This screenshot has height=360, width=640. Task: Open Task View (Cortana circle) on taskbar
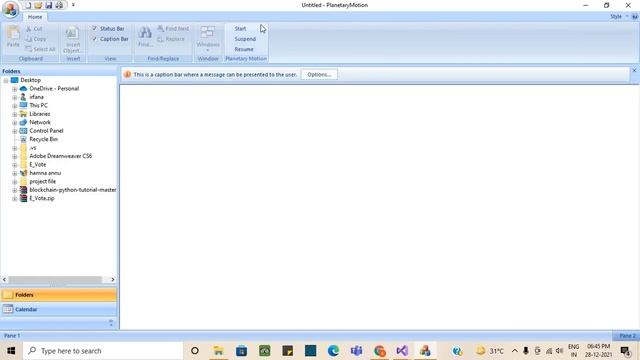195,351
